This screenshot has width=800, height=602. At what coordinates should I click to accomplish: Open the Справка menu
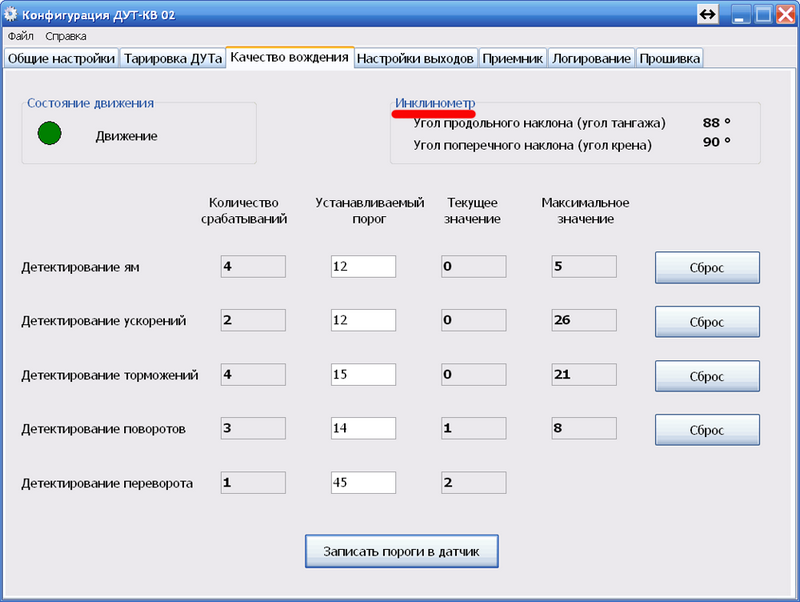66,36
